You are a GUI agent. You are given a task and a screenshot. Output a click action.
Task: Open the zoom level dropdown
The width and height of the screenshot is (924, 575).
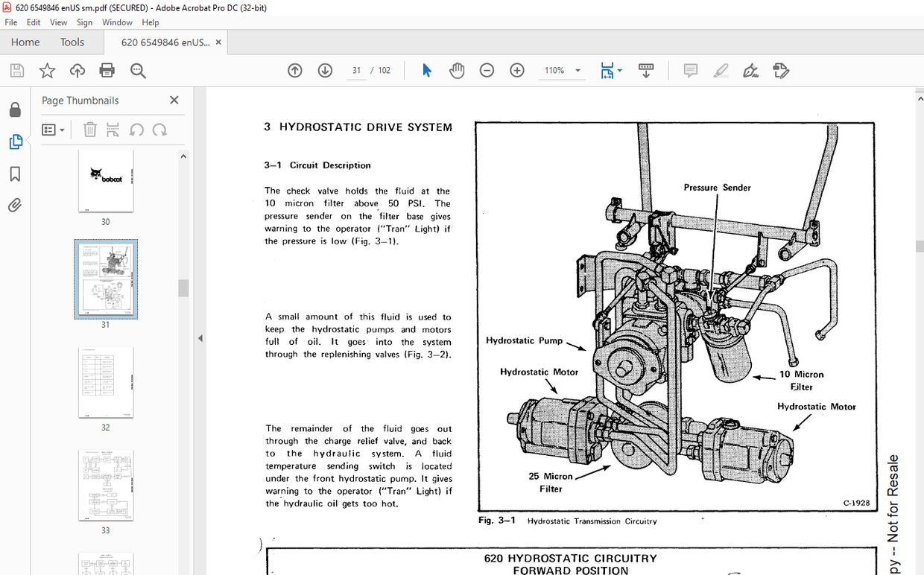[x=579, y=70]
